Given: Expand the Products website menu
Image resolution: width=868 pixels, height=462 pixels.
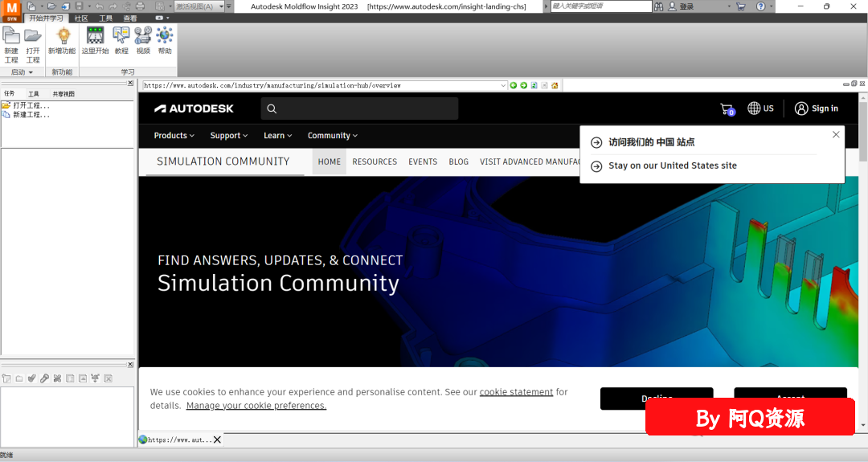Looking at the screenshot, I should pyautogui.click(x=174, y=136).
